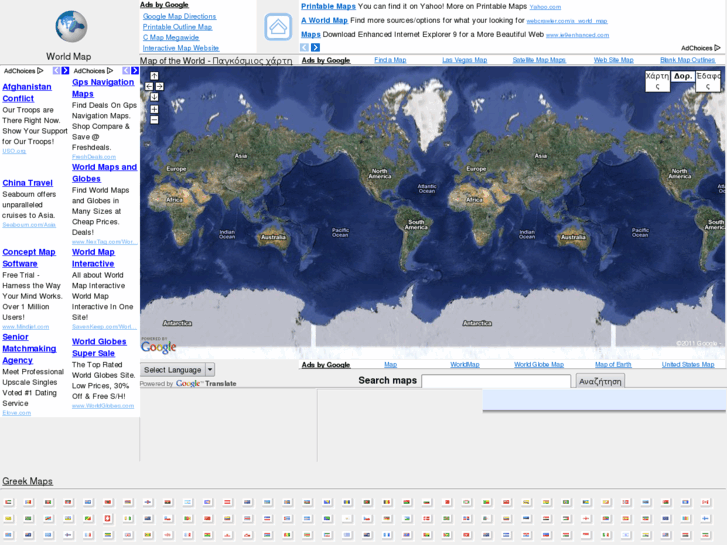This screenshot has width=727, height=545.
Task: Click the previous arrow under the top ads
Action: pos(305,47)
